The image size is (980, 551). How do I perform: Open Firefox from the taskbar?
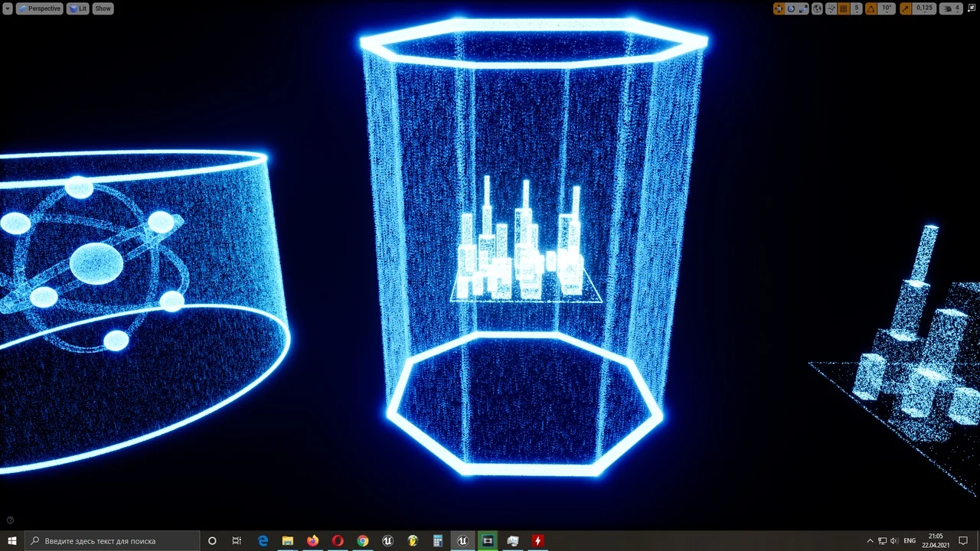coord(312,541)
